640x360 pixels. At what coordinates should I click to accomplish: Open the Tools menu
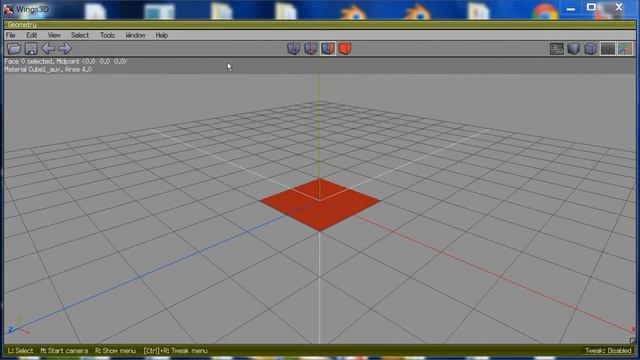point(107,35)
